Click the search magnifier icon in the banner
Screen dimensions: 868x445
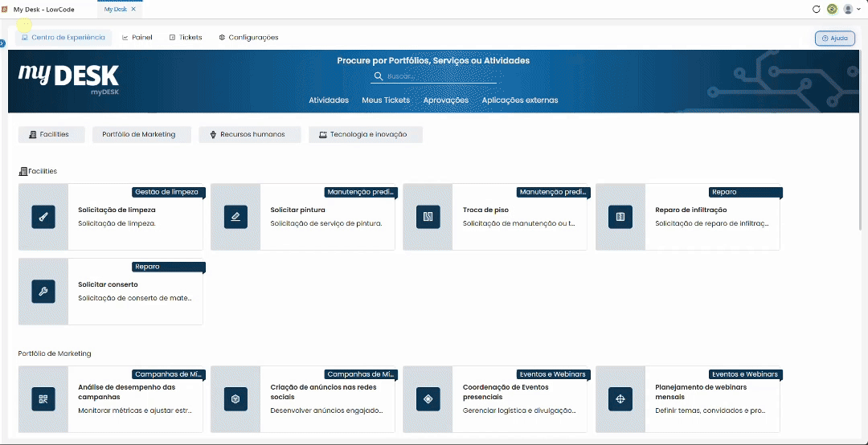click(x=379, y=76)
